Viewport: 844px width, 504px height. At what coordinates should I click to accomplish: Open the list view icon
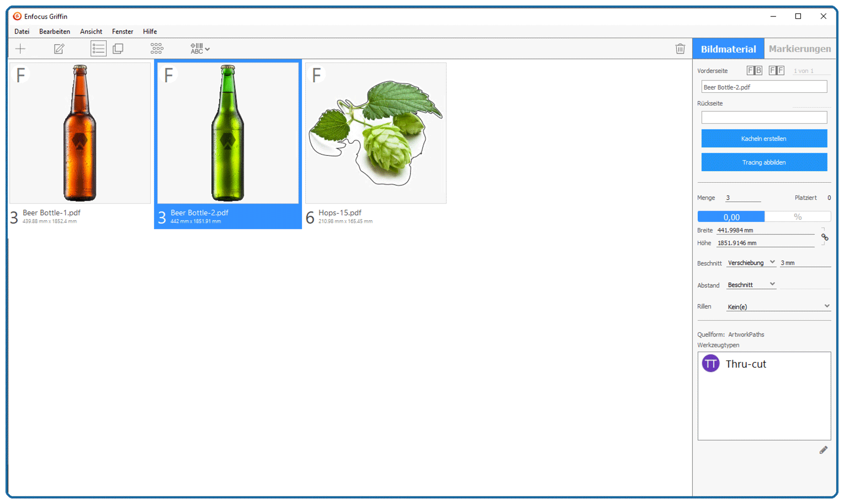tap(98, 49)
